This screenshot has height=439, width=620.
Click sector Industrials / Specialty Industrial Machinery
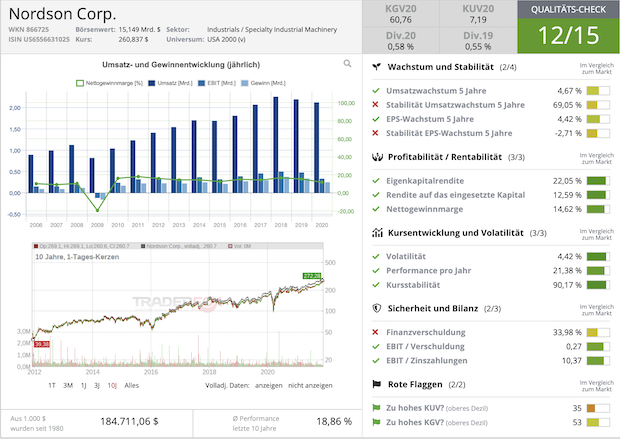272,29
